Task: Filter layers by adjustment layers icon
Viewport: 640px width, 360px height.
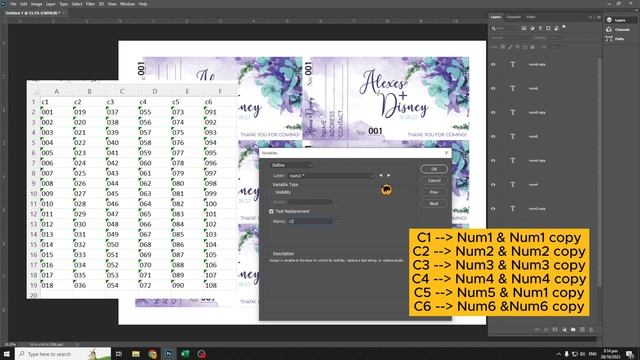Action: coord(532,28)
